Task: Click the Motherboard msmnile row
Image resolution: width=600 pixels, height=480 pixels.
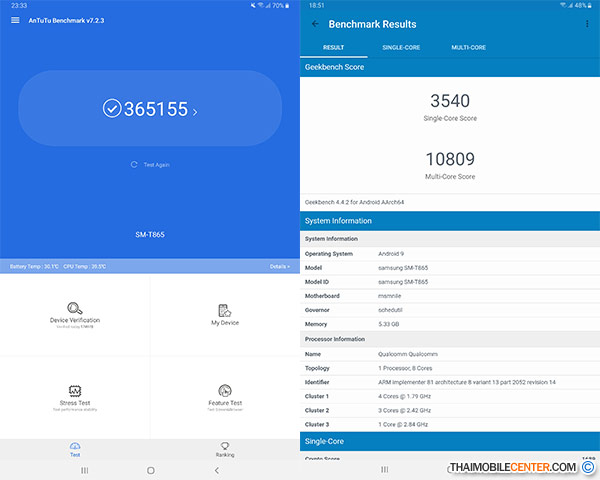Action: pos(450,296)
